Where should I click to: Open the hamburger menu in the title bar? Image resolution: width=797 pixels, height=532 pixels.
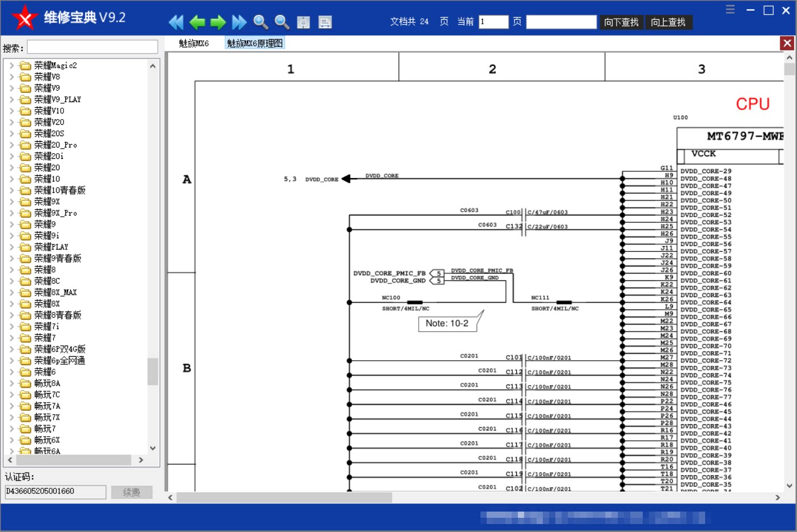730,10
